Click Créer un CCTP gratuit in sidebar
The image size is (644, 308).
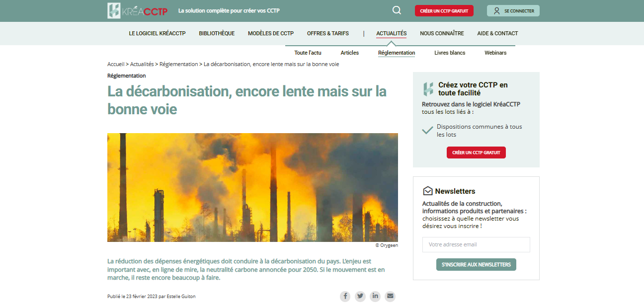(x=476, y=153)
